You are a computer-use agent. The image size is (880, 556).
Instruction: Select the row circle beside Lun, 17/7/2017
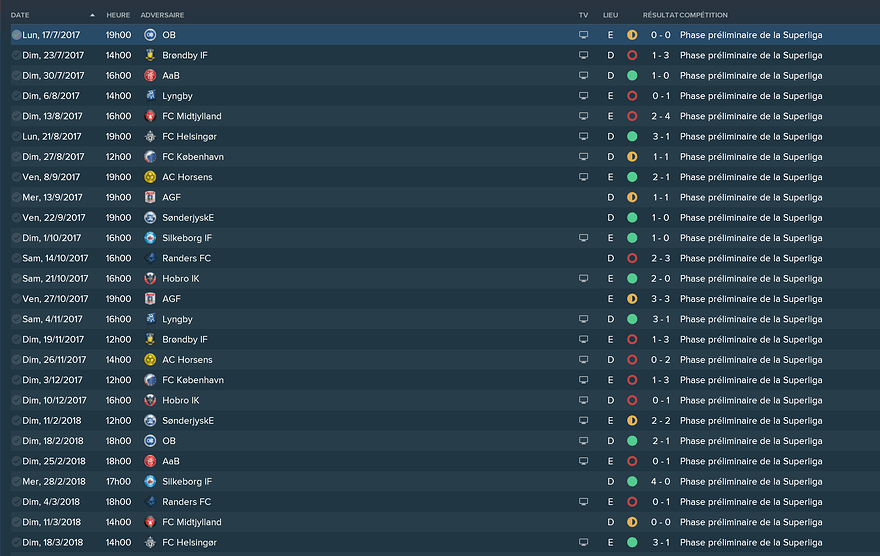click(x=16, y=35)
